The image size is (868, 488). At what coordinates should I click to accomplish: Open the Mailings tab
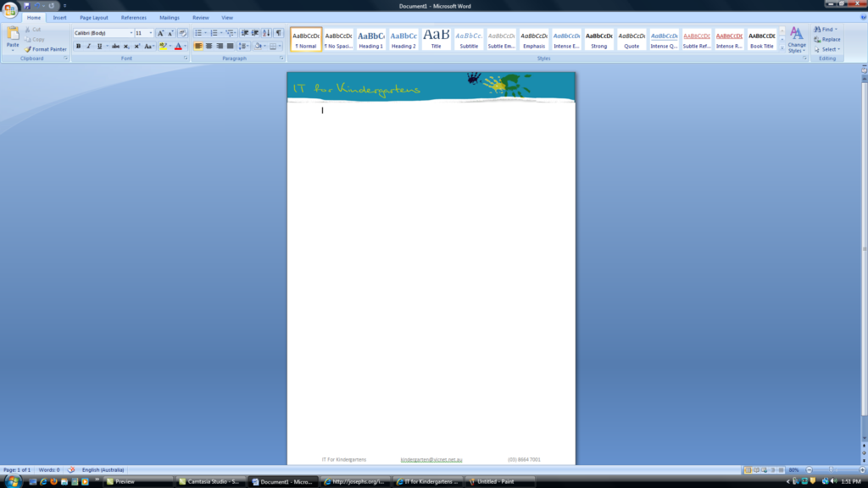click(170, 18)
